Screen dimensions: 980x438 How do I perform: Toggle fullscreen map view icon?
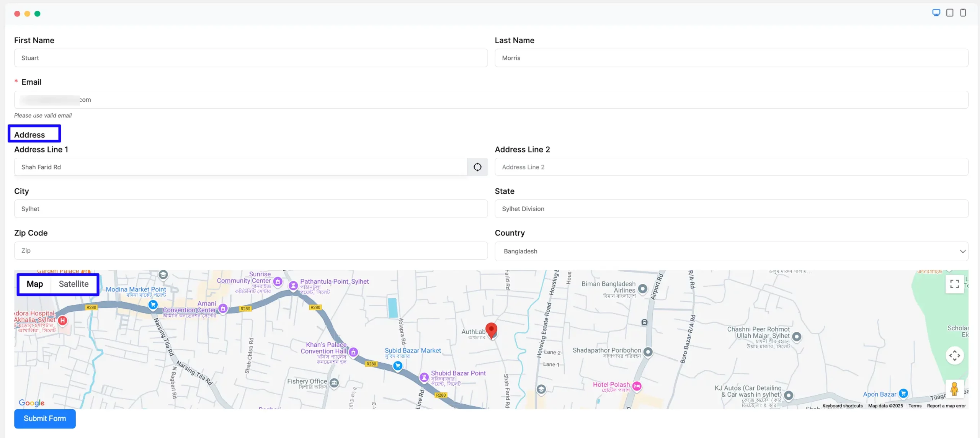[x=954, y=284]
